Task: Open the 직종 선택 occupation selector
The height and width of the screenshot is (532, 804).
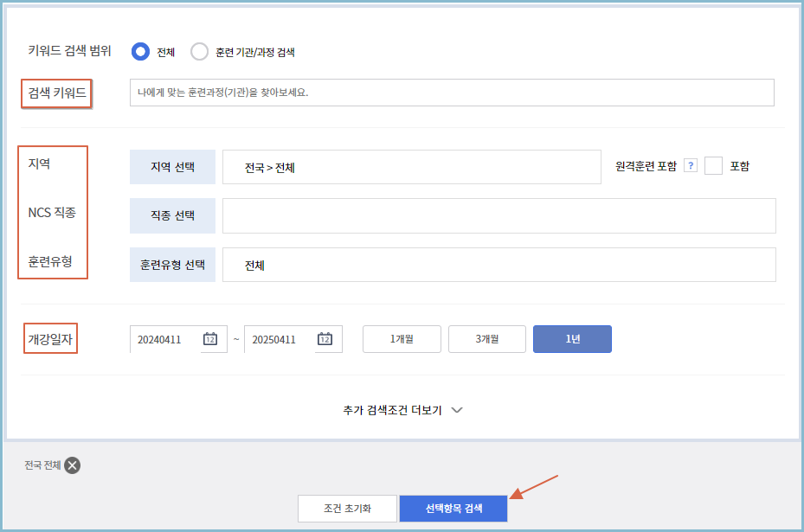Action: click(x=172, y=215)
